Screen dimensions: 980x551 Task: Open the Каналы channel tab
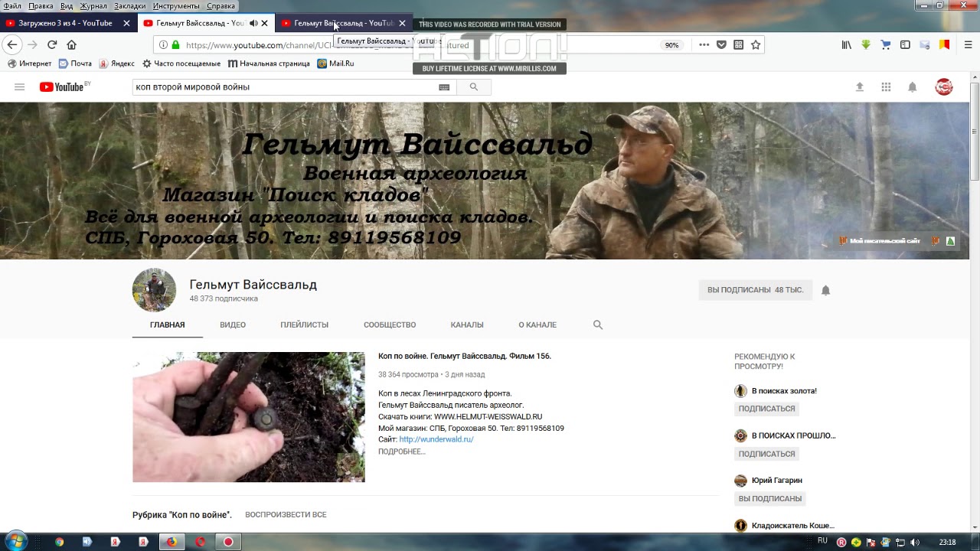(x=467, y=324)
